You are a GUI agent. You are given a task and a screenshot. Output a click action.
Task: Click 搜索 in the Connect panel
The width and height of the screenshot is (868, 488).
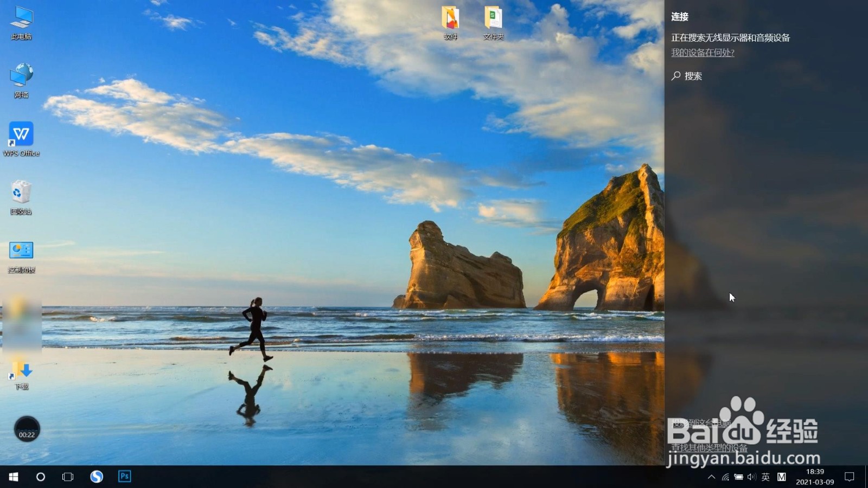[693, 76]
